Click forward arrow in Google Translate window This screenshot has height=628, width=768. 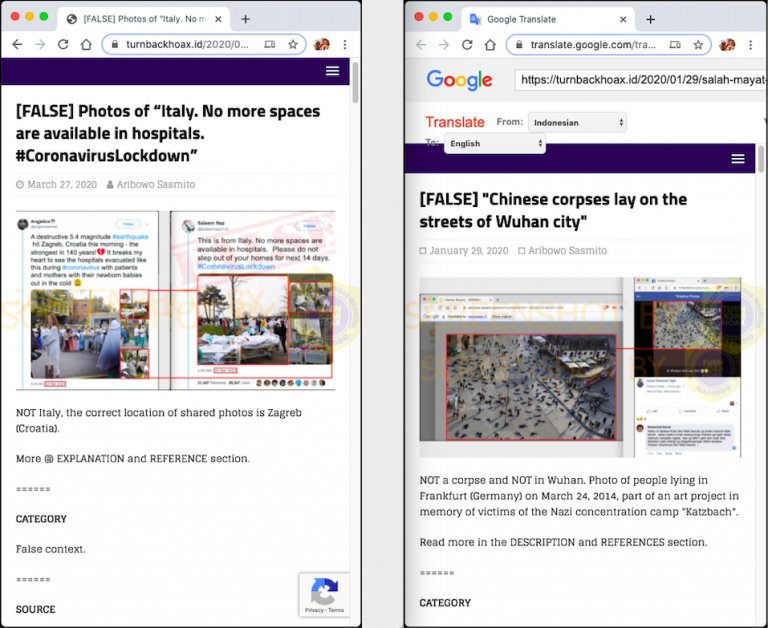444,45
